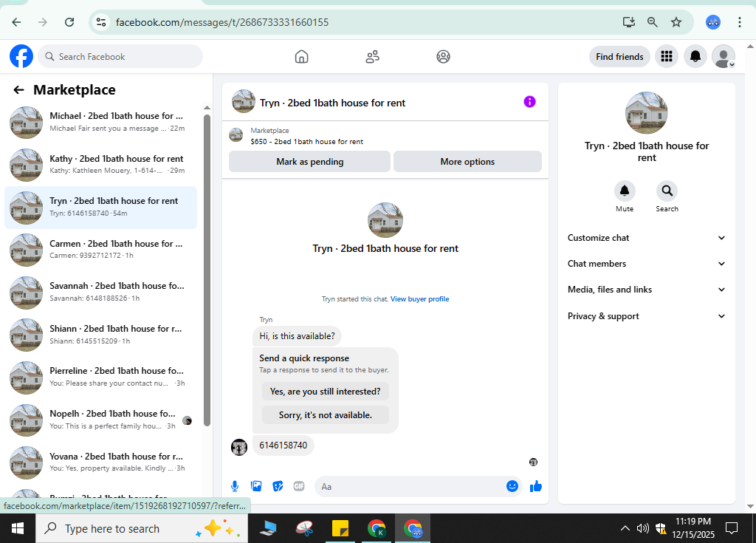Open the apps grid menu icon
This screenshot has height=543, width=756.
coord(667,56)
